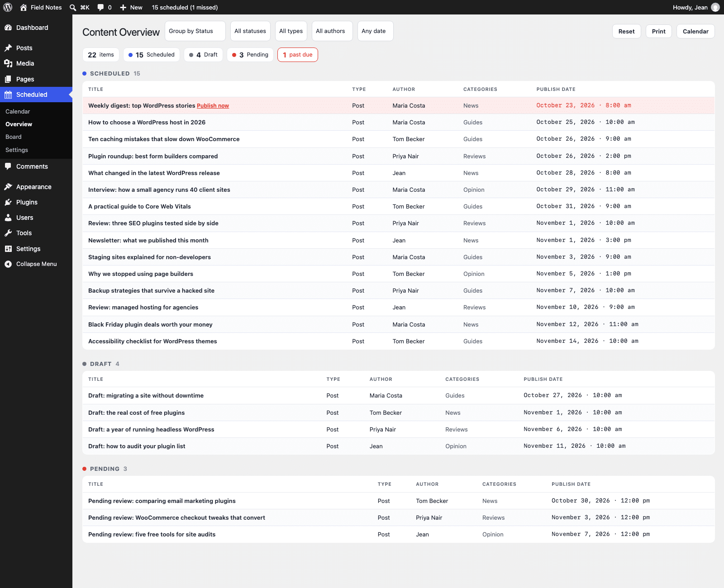Screen dimensions: 724x588
Task: Click the Scheduled table's Publish Date header
Action: tap(556, 89)
